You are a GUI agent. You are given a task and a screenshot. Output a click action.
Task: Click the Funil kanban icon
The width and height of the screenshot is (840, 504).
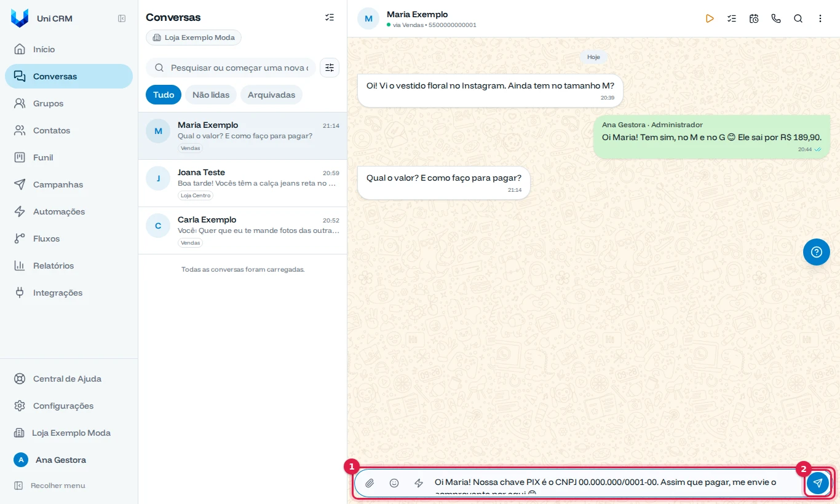(20, 157)
